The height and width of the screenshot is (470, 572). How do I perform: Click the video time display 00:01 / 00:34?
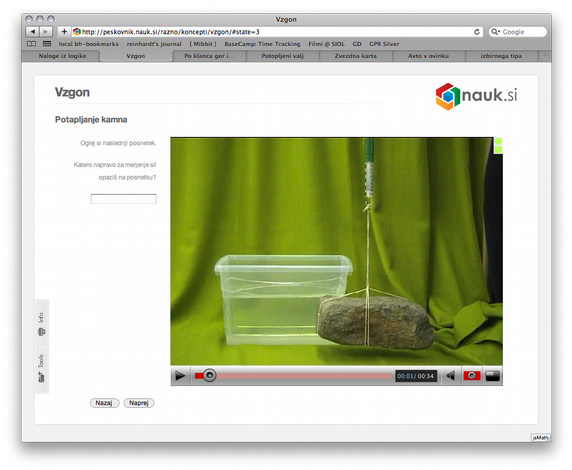pyautogui.click(x=416, y=376)
